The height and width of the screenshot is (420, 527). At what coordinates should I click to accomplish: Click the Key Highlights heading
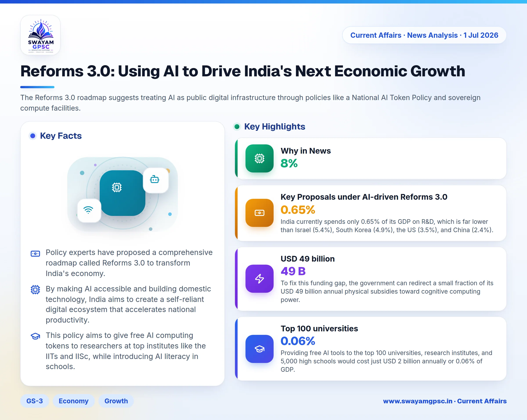(274, 127)
